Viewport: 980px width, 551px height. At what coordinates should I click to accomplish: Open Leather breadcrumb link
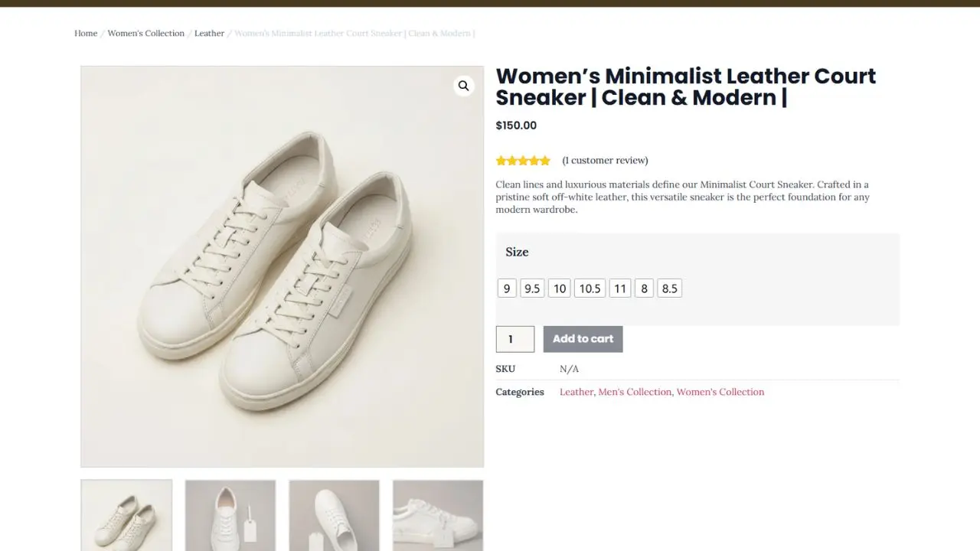pyautogui.click(x=209, y=34)
